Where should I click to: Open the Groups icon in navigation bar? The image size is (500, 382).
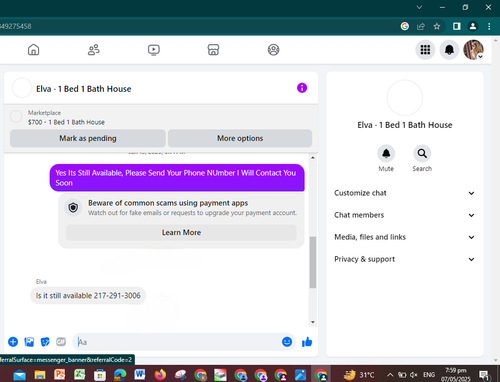[273, 50]
